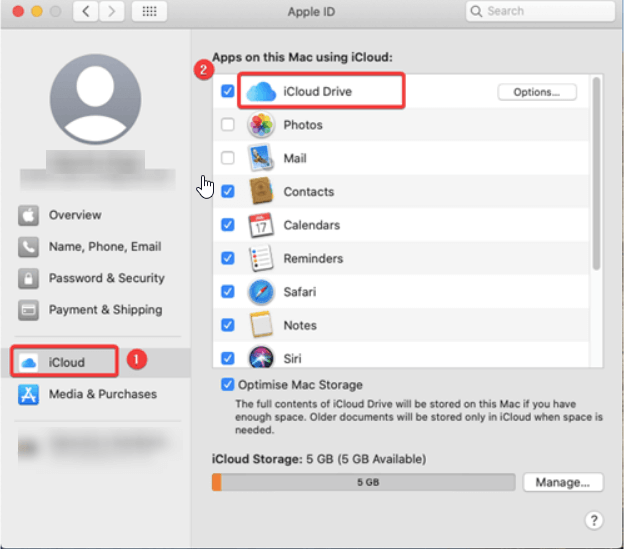The image size is (624, 549).
Task: Click the Photos label
Action: point(303,125)
